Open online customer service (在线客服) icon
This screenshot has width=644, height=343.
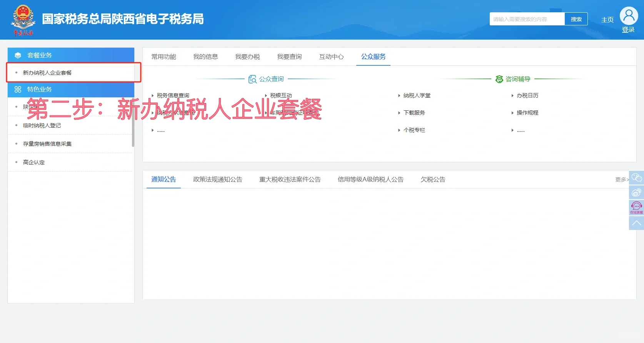tap(636, 207)
